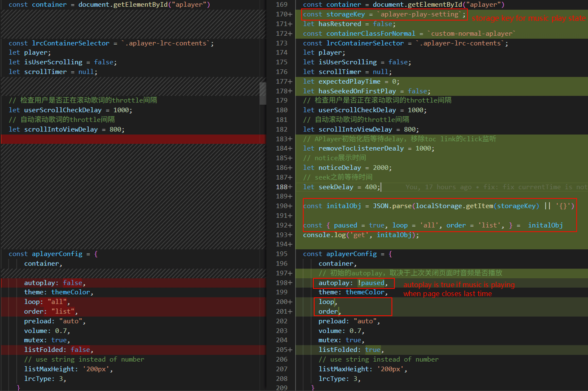Click 'let seekDelay = 400;' line
The image size is (588, 391).
[342, 187]
